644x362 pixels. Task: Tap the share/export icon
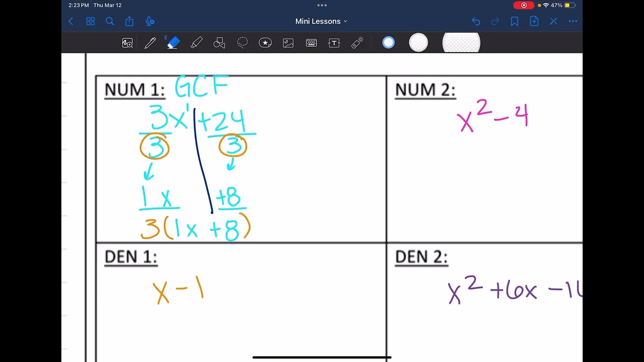(129, 21)
